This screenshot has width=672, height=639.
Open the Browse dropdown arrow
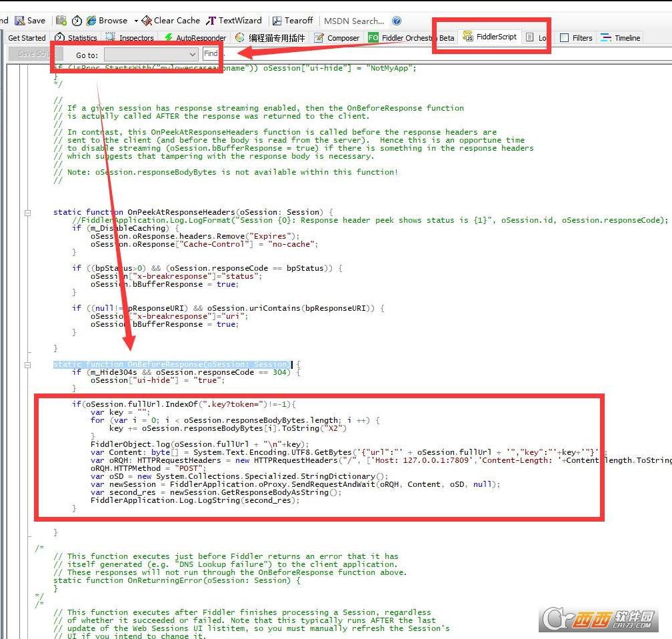[x=136, y=21]
